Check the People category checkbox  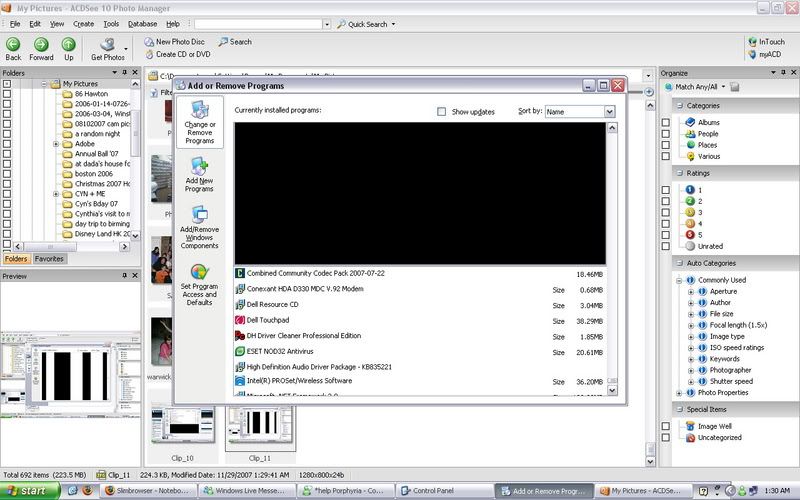pyautogui.click(x=666, y=134)
